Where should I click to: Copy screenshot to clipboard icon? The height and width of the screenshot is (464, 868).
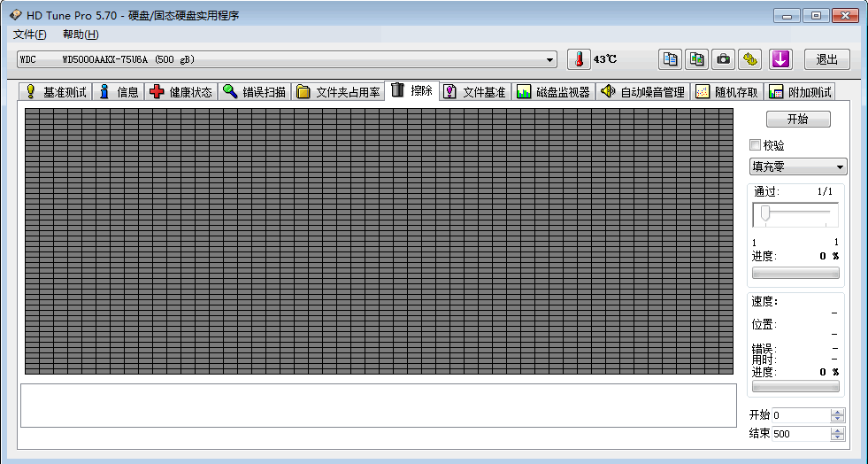[x=697, y=59]
